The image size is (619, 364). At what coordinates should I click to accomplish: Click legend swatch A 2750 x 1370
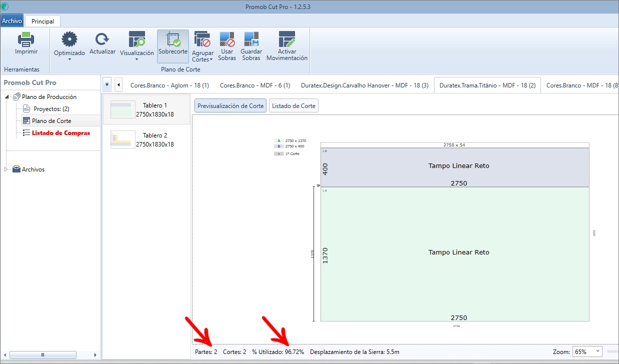pos(278,141)
